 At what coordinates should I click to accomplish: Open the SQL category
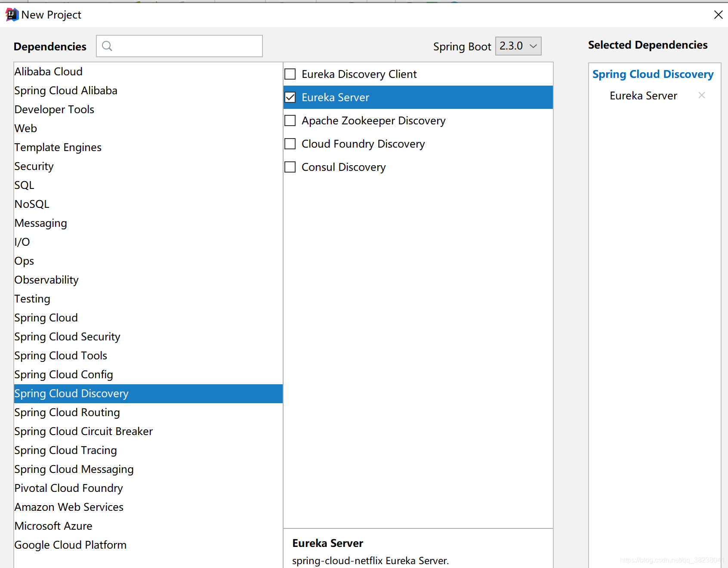coord(148,185)
